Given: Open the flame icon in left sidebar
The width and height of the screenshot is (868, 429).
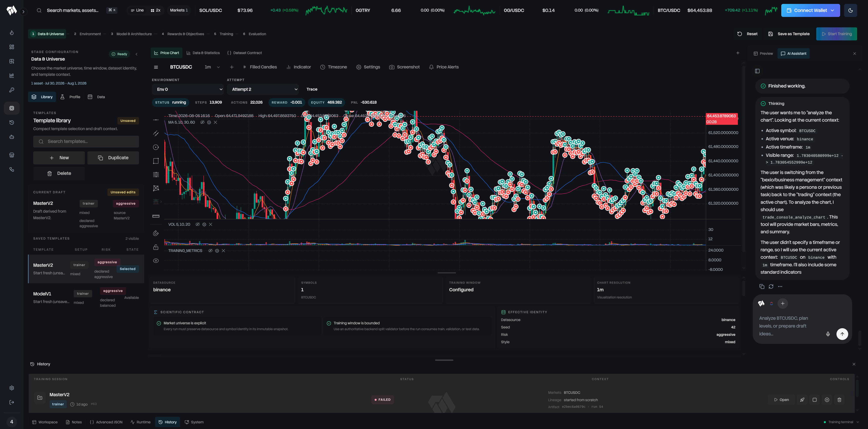Looking at the screenshot, I should 12,33.
